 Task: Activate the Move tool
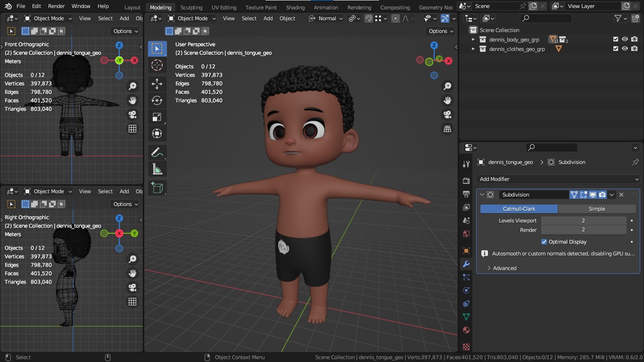point(157,84)
